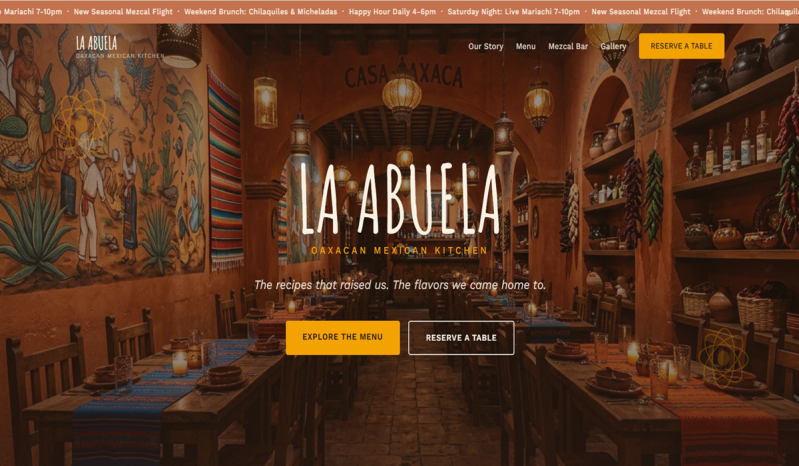Open the Menu nav link
Screen dimensions: 799x466
click(525, 46)
